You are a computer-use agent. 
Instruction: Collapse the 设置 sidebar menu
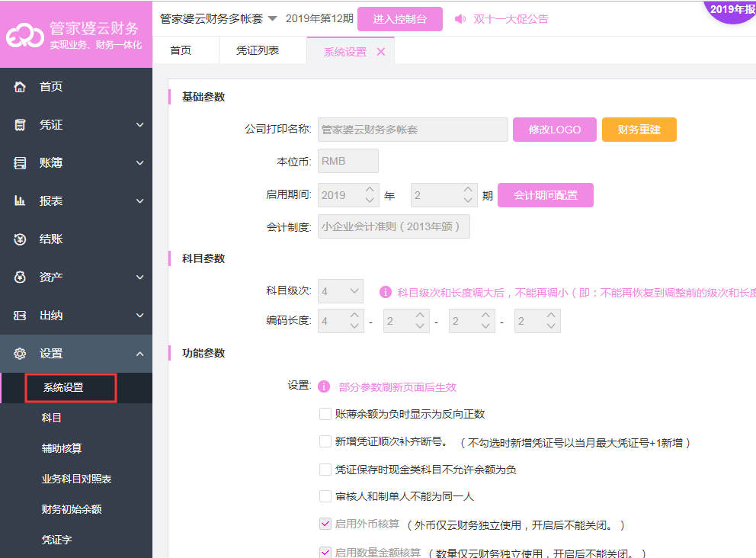(139, 354)
